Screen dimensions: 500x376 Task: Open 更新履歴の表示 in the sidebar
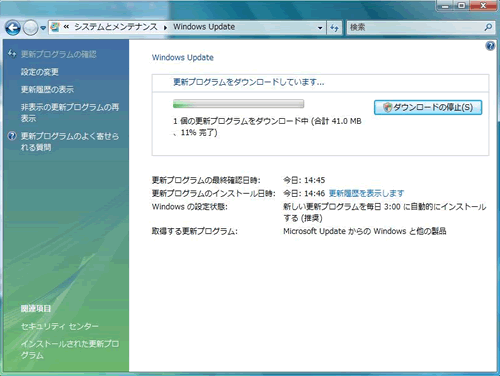click(47, 89)
